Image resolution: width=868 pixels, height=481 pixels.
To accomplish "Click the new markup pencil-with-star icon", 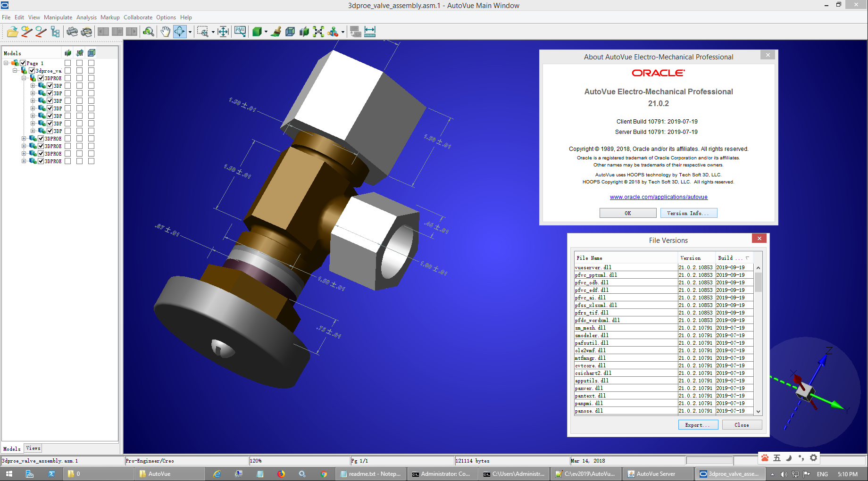I will pos(26,32).
